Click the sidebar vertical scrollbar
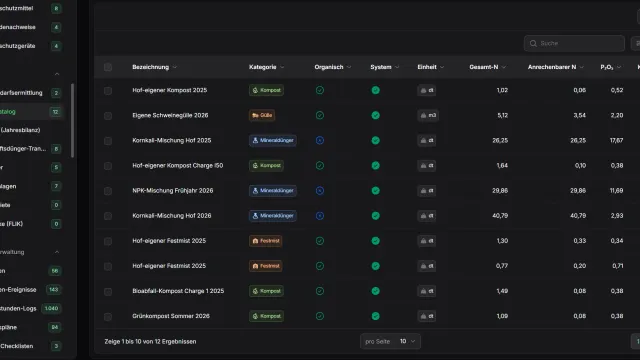Image resolution: width=640 pixels, height=360 pixels. (x=73, y=120)
